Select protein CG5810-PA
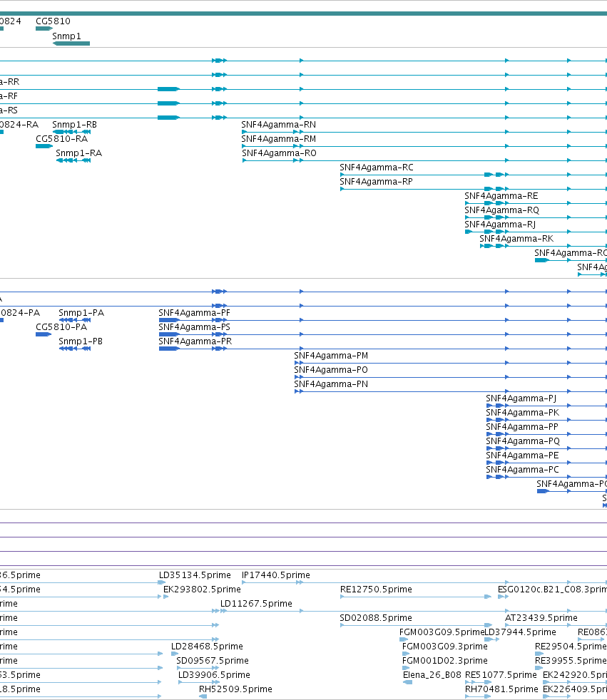This screenshot has height=700, width=607. 61,327
